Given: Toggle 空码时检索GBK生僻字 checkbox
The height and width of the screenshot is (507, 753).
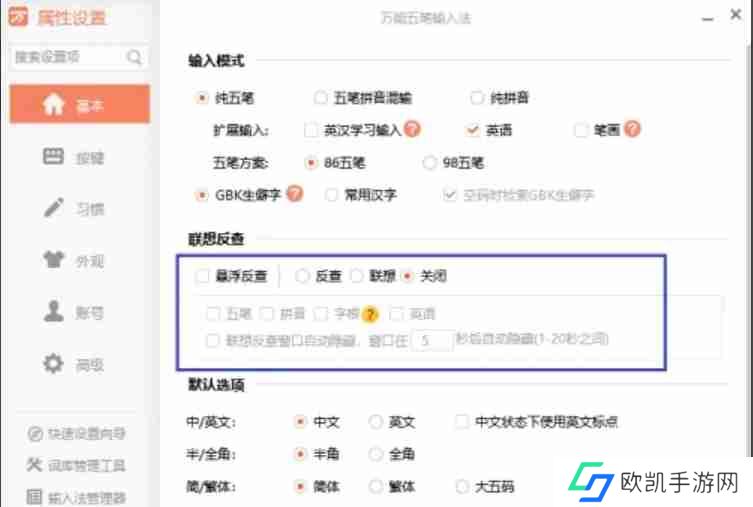Looking at the screenshot, I should point(449,195).
